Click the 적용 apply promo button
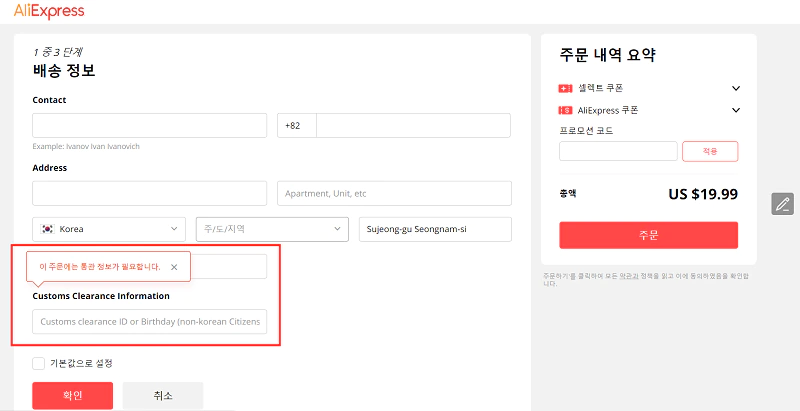 coord(710,151)
